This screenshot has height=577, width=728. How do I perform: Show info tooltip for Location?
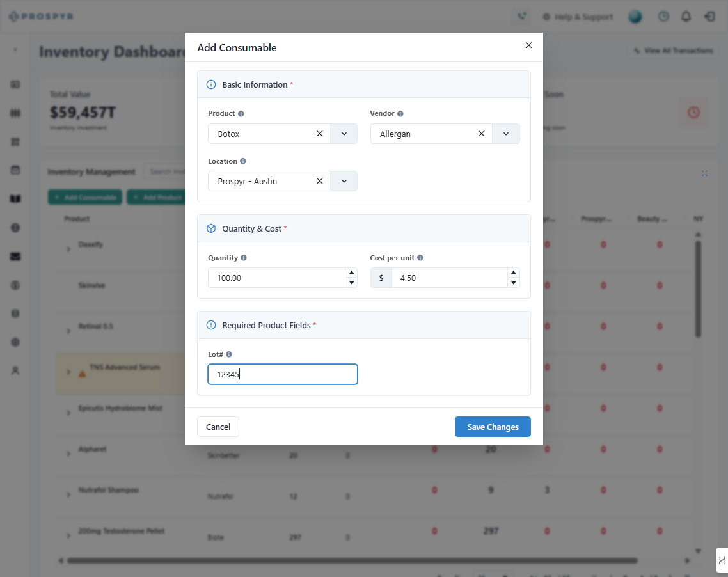coord(243,161)
